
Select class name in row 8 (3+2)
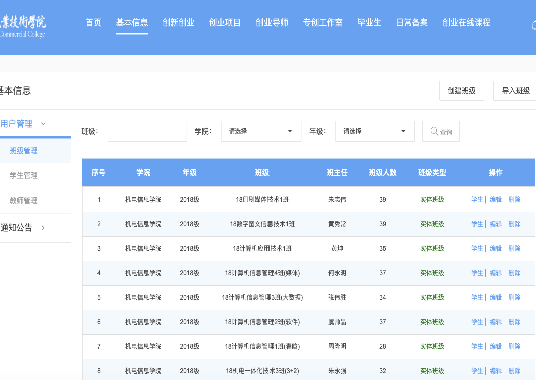coord(262,371)
